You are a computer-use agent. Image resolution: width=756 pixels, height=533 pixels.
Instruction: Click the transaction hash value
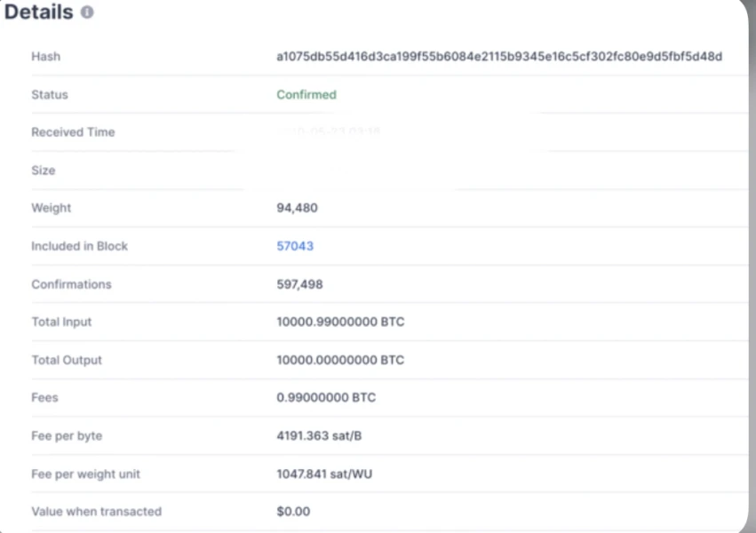click(499, 57)
